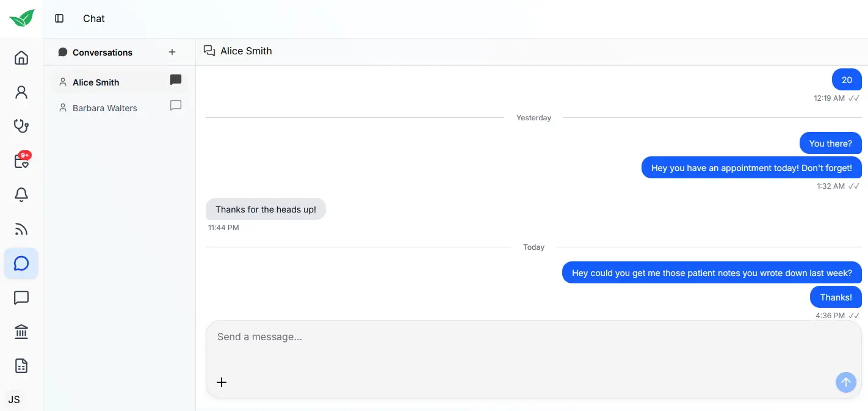Select the feed icon in the sidebar
This screenshot has width=868, height=411.
coord(21,228)
